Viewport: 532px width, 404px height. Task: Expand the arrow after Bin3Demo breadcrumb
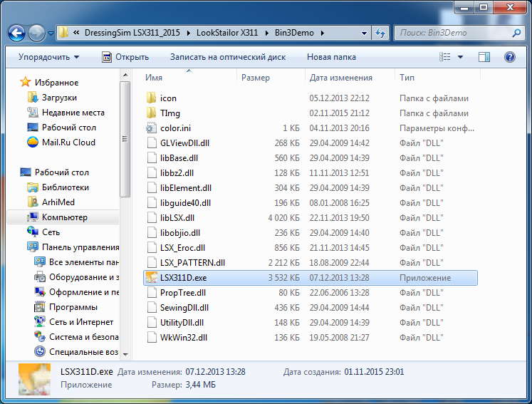(x=323, y=33)
